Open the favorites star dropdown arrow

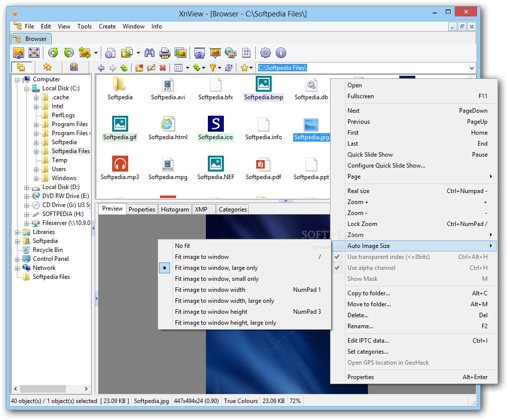coord(251,68)
